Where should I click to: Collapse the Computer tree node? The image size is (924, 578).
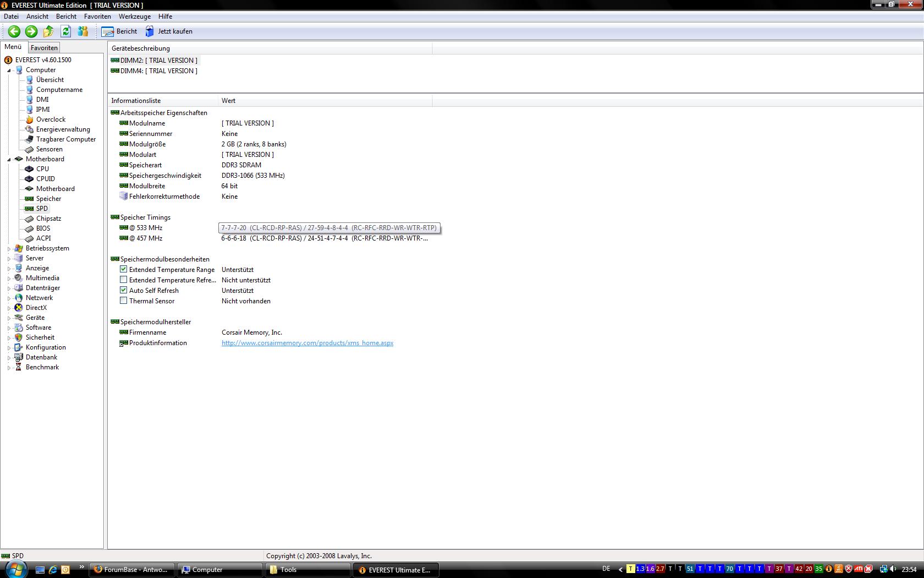9,70
